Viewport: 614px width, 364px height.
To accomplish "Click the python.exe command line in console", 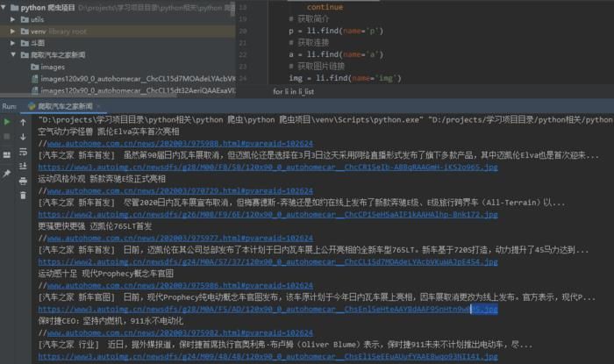I will coord(325,120).
